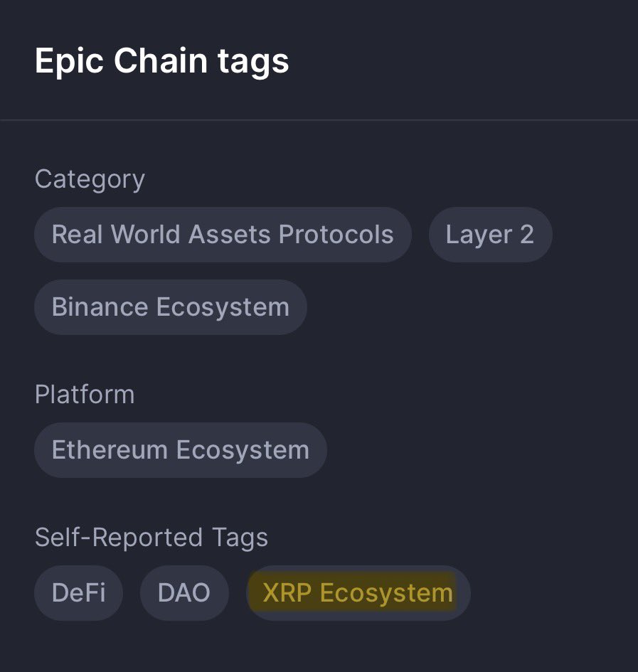The image size is (638, 672).
Task: Click the Platform section label
Action: click(85, 394)
